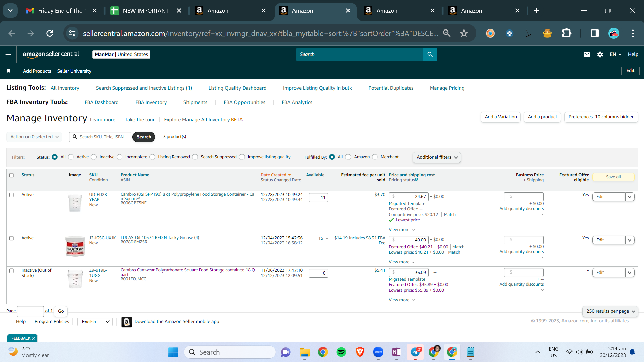This screenshot has height=362, width=644.
Task: Open the Seller Central hamburger menu
Action: [x=8, y=54]
